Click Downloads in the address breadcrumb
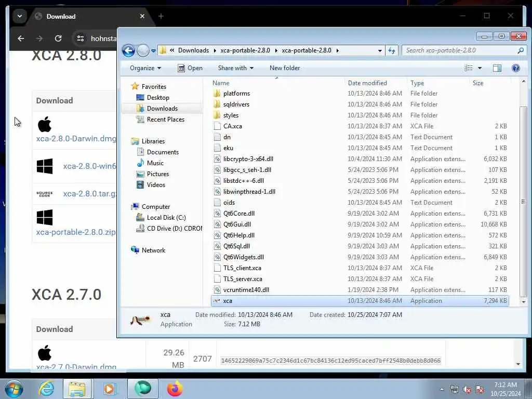 coord(193,50)
